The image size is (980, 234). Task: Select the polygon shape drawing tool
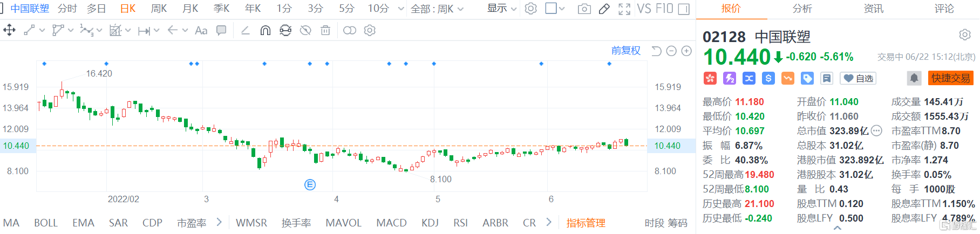pos(58,30)
